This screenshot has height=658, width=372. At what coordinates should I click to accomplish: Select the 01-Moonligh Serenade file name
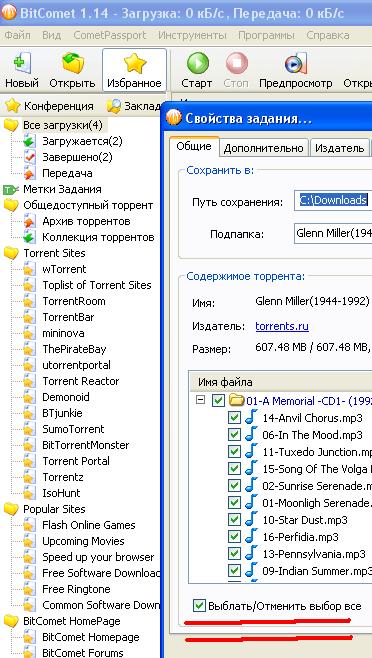tap(317, 502)
